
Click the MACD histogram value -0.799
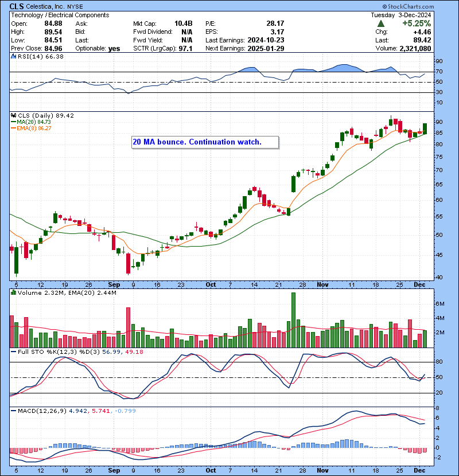pyautogui.click(x=126, y=411)
